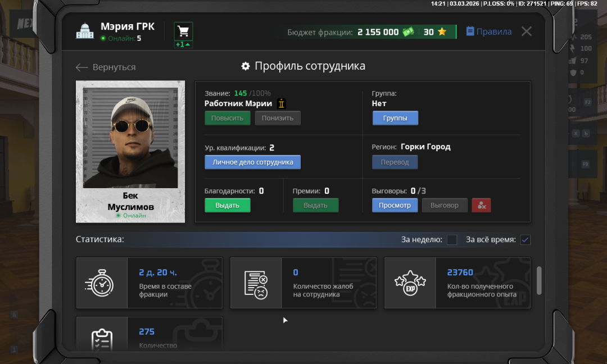Expand the +1 indicator under the cart
Image resolution: width=607 pixels, height=364 pixels.
(183, 44)
